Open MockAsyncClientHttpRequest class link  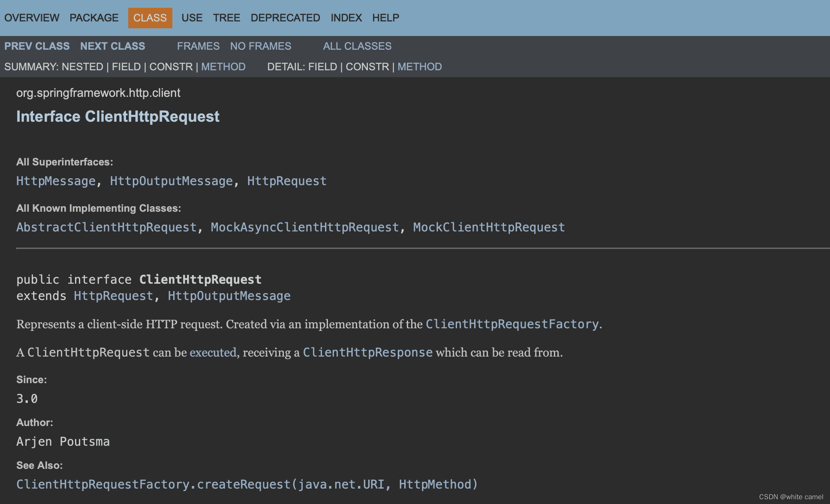305,227
